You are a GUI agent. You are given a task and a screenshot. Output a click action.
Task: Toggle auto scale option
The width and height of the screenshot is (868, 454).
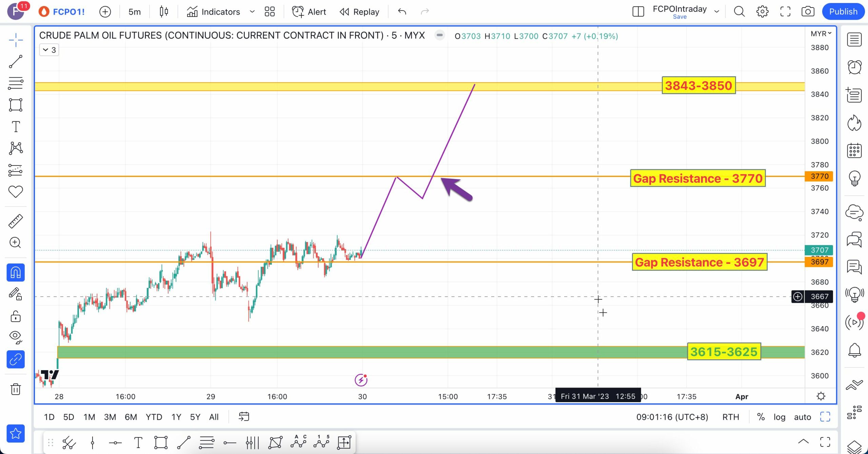point(802,417)
